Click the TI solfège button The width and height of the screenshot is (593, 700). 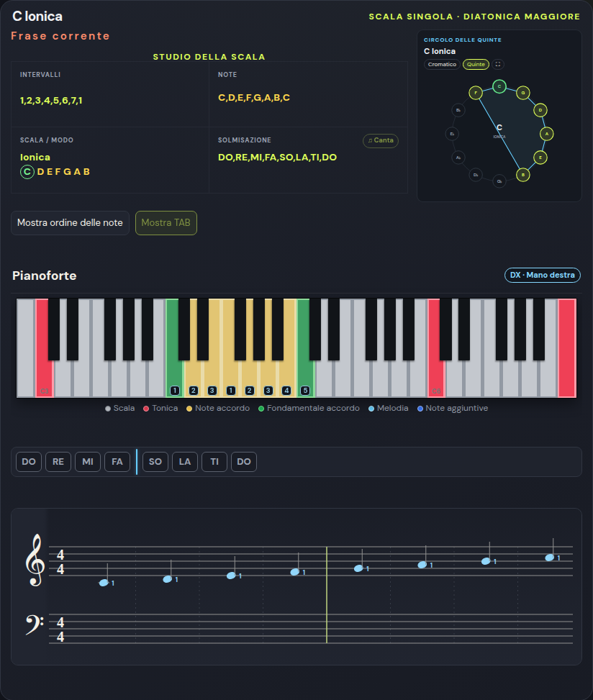(x=214, y=462)
